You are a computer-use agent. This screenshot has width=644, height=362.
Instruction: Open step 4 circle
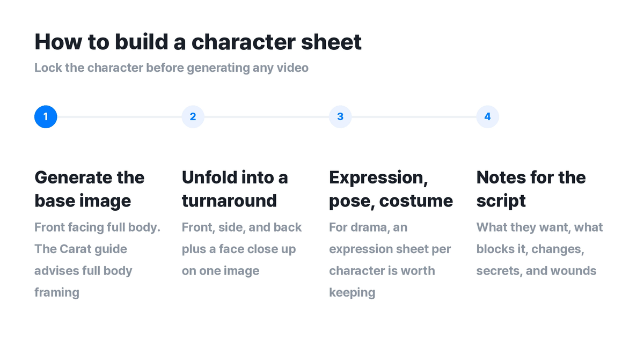[487, 116]
